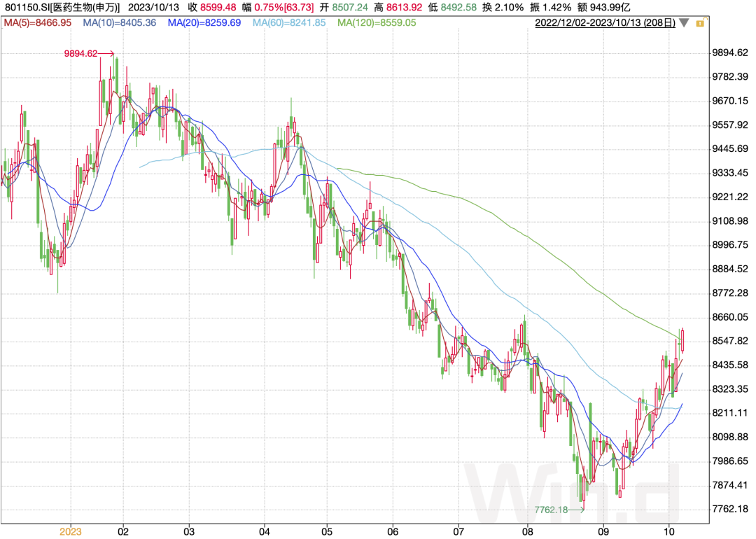Click the 9221.22 price axis label
The image size is (756, 539).
pyautogui.click(x=730, y=197)
